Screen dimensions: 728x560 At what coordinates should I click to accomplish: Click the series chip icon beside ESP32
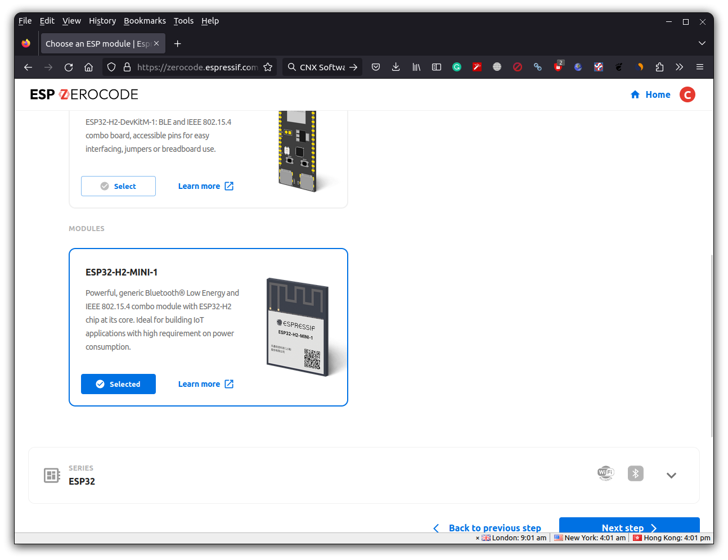(x=52, y=475)
